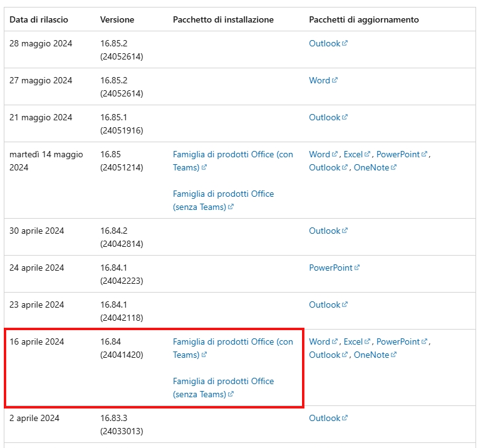Open Excel update for 14 maggio 2024

tap(356, 154)
